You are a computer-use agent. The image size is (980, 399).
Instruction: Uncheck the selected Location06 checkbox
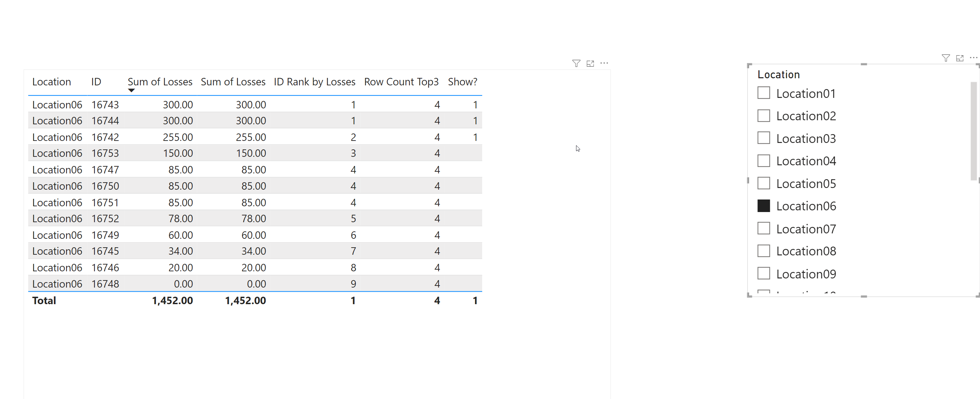[763, 206]
